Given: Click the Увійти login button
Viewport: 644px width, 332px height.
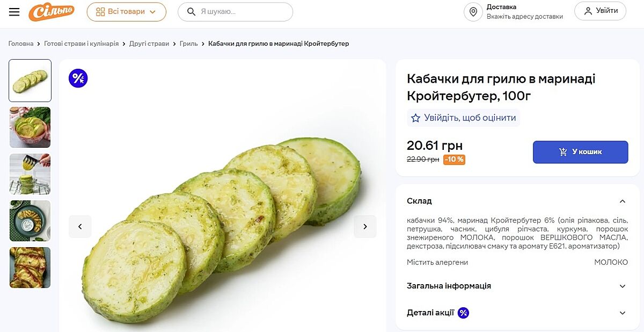Looking at the screenshot, I should click(x=600, y=11).
